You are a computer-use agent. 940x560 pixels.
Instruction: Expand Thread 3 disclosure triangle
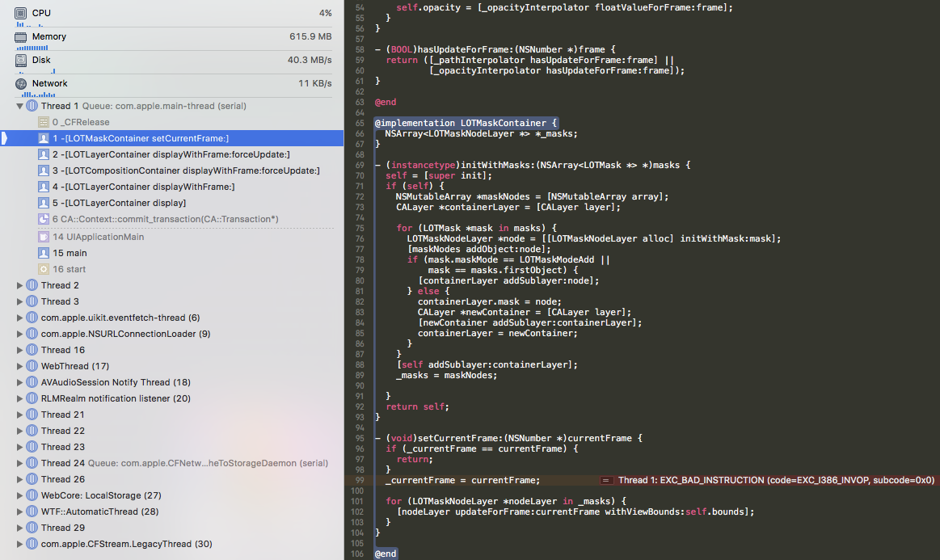pos(19,301)
